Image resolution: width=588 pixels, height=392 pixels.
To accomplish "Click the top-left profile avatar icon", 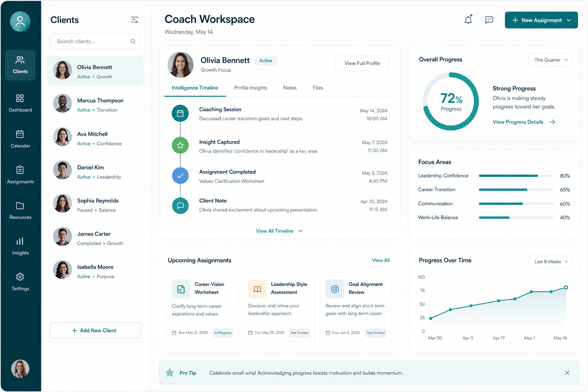I will pos(20,21).
